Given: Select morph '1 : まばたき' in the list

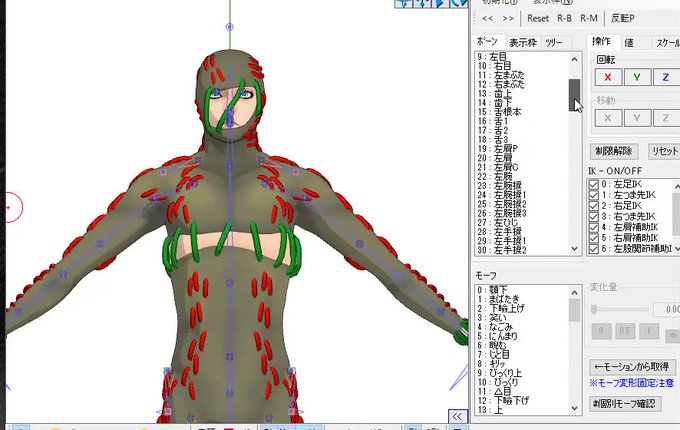Looking at the screenshot, I should click(x=498, y=299).
